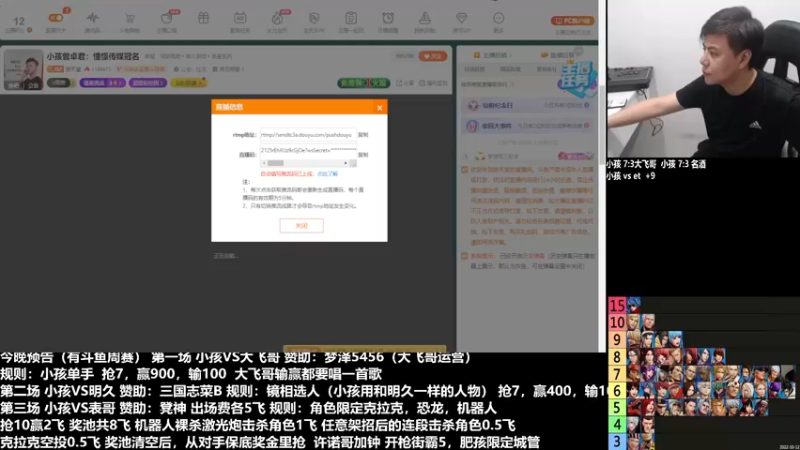Click the 王牌任务 floating badge
The width and height of the screenshot is (800, 450).
pyautogui.click(x=577, y=78)
